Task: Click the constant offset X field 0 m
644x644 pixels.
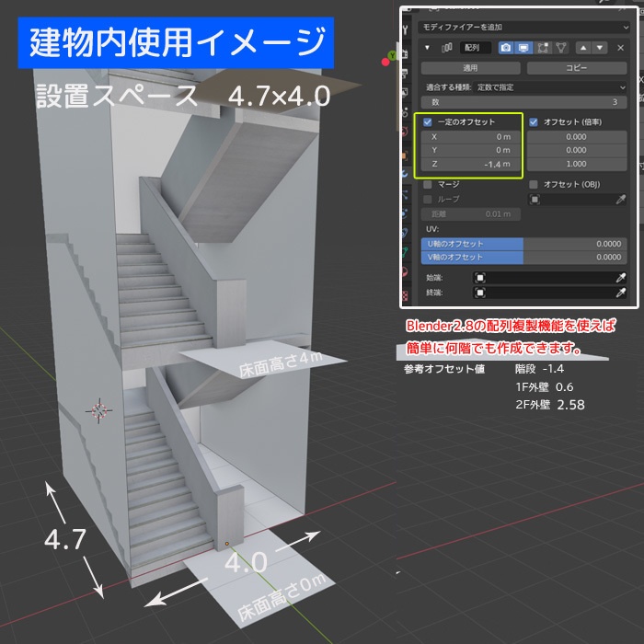Action: tap(471, 137)
